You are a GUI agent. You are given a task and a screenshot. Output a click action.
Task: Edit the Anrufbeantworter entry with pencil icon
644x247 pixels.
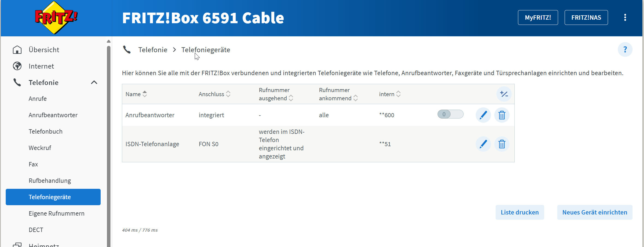(483, 115)
